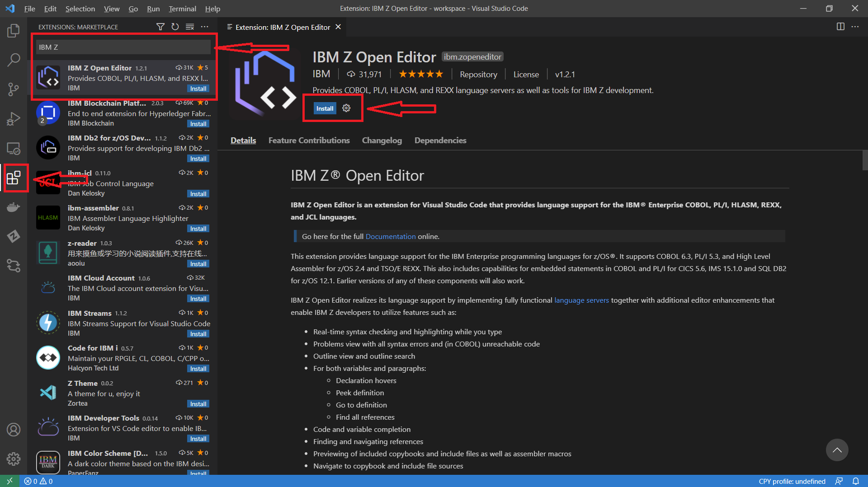868x487 pixels.
Task: Toggle split editor right
Action: (840, 27)
